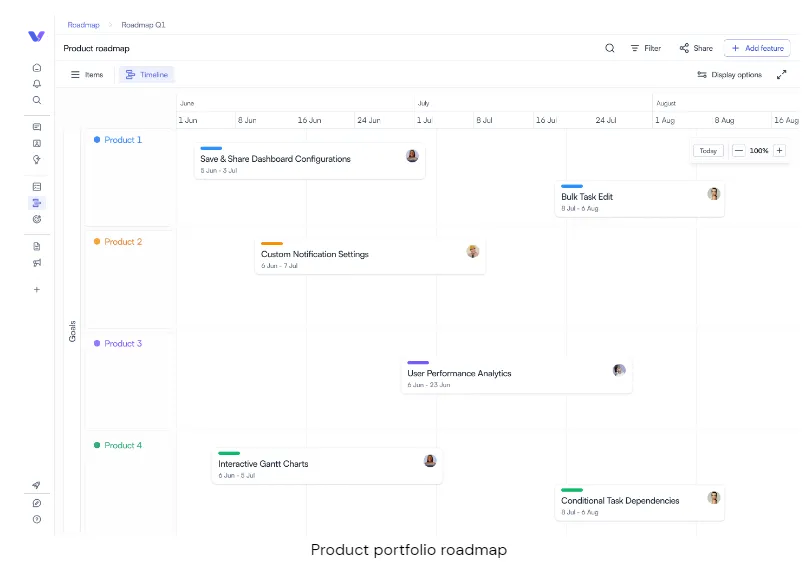
Task: Open the home icon in the sidebar
Action: point(37,68)
